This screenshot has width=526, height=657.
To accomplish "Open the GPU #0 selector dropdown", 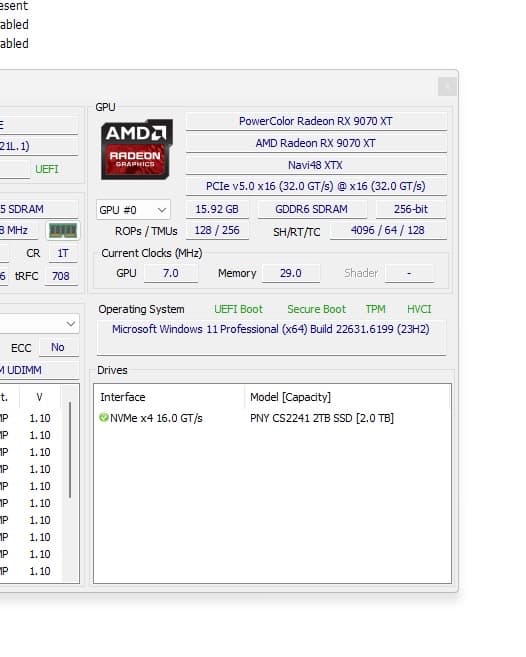I will pyautogui.click(x=133, y=210).
